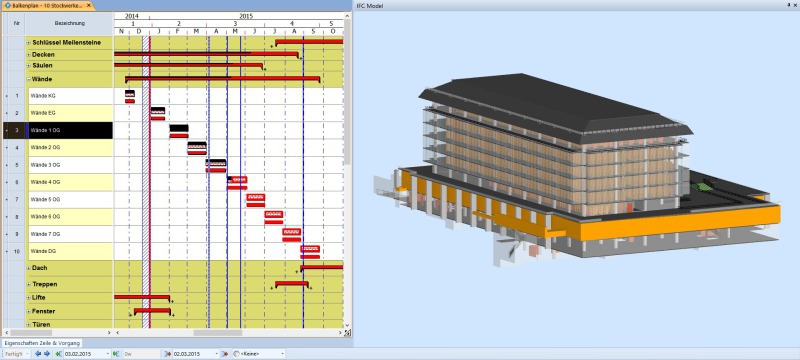Expand the Treppen group

point(29,285)
